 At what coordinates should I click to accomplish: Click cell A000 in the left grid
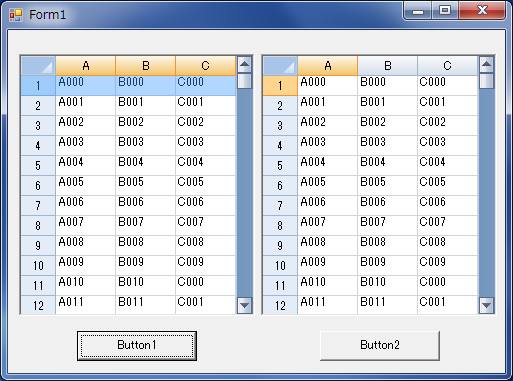85,86
